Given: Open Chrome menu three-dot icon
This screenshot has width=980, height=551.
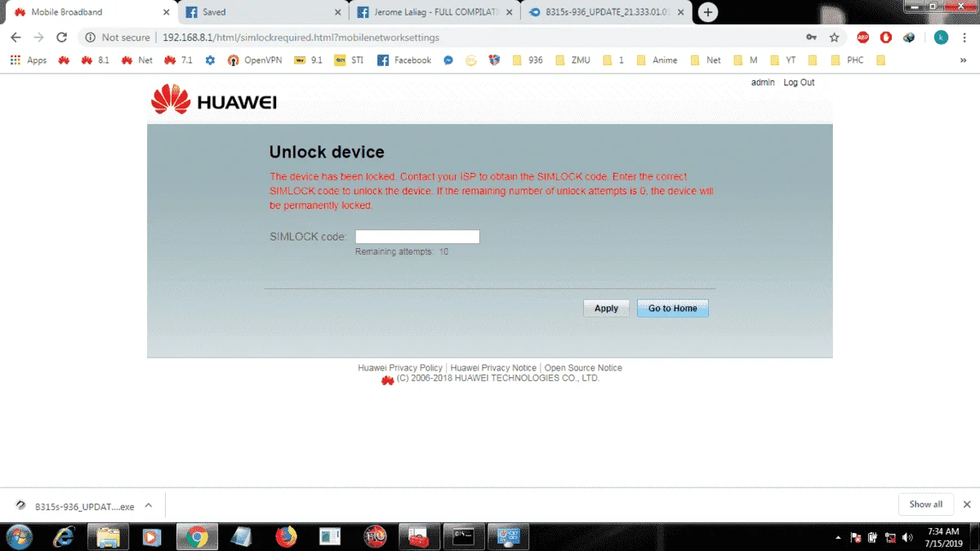Looking at the screenshot, I should coord(964,38).
